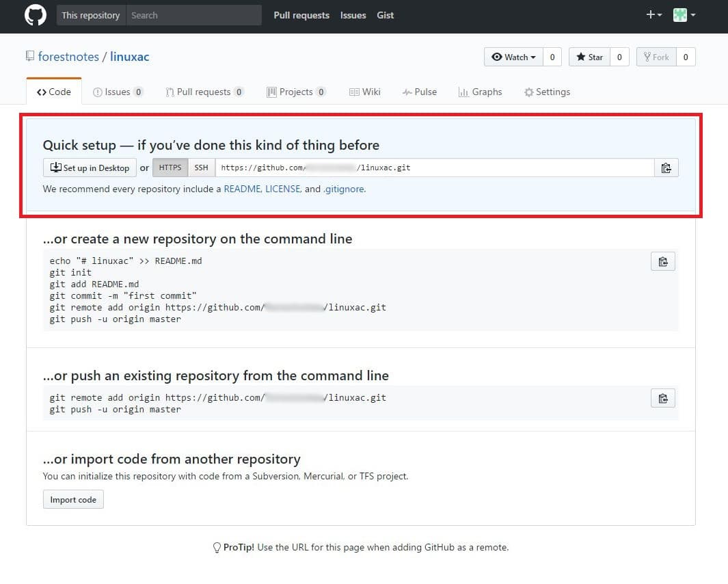Open the README link
The width and height of the screenshot is (728, 584).
pos(242,189)
